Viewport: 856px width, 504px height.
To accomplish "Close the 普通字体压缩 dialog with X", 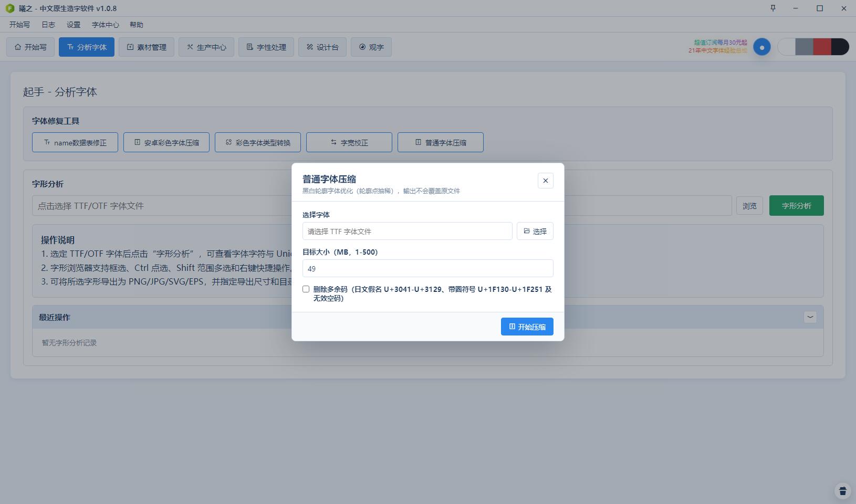I will [545, 181].
